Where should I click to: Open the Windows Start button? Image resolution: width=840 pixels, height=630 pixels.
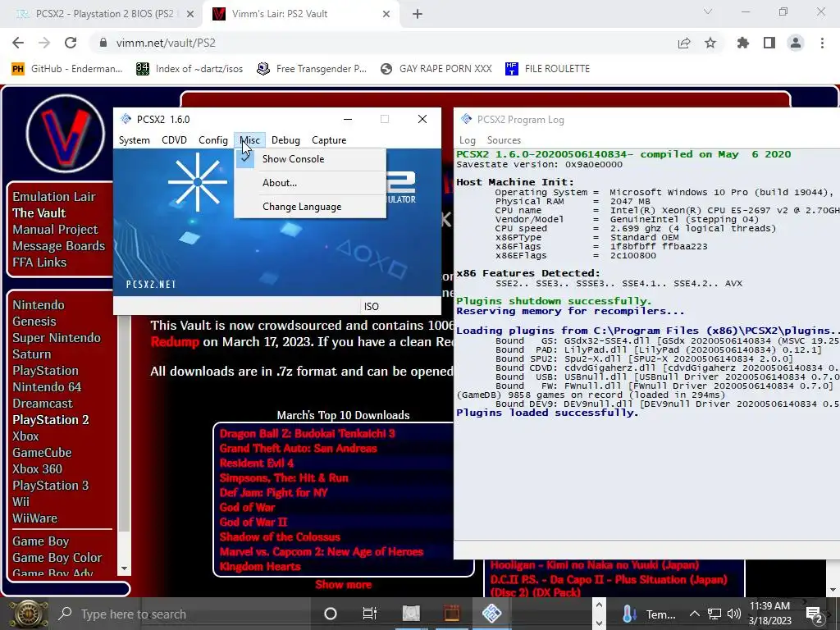click(x=27, y=614)
